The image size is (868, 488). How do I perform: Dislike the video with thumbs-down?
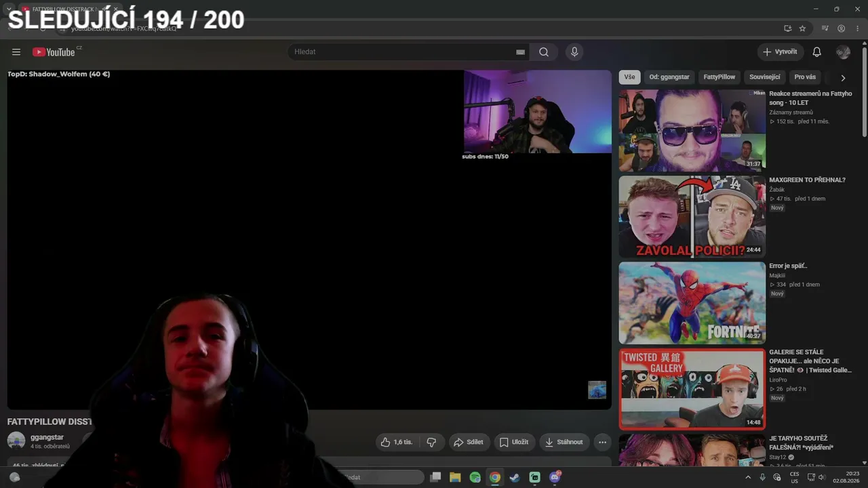pos(431,442)
